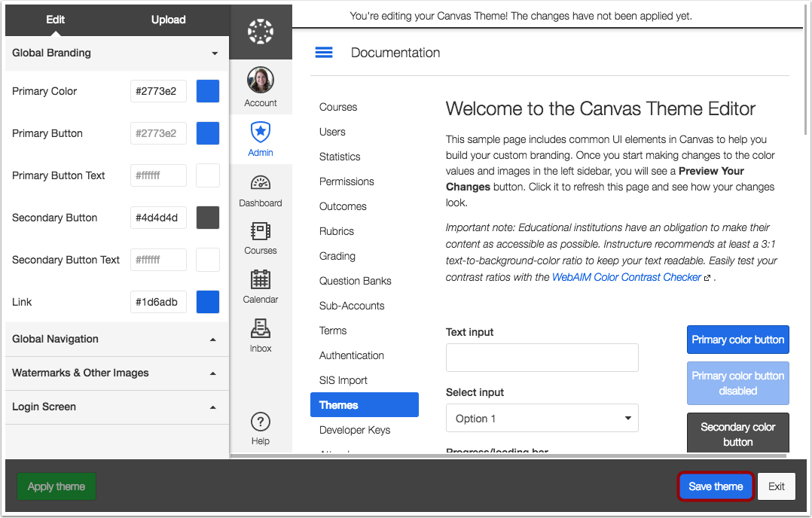The height and width of the screenshot is (518, 812).
Task: Open Terms in the admin menu
Action: point(333,331)
